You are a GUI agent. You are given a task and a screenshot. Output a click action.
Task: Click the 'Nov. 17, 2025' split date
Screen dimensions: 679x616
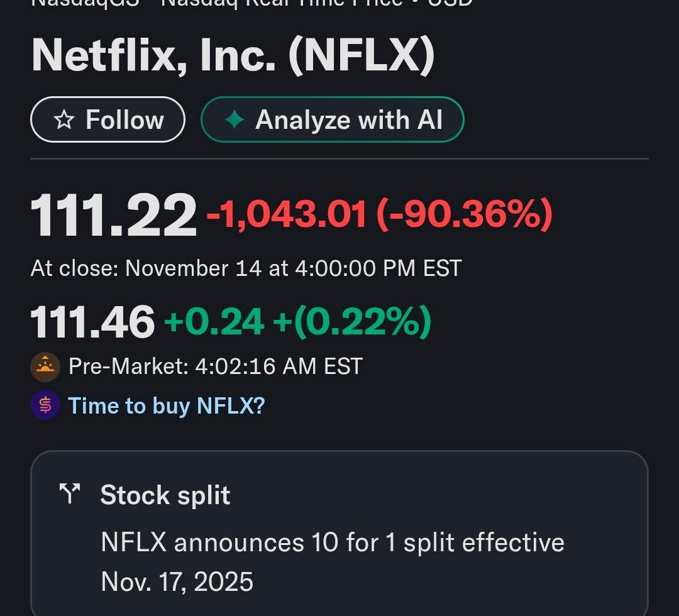point(177,581)
